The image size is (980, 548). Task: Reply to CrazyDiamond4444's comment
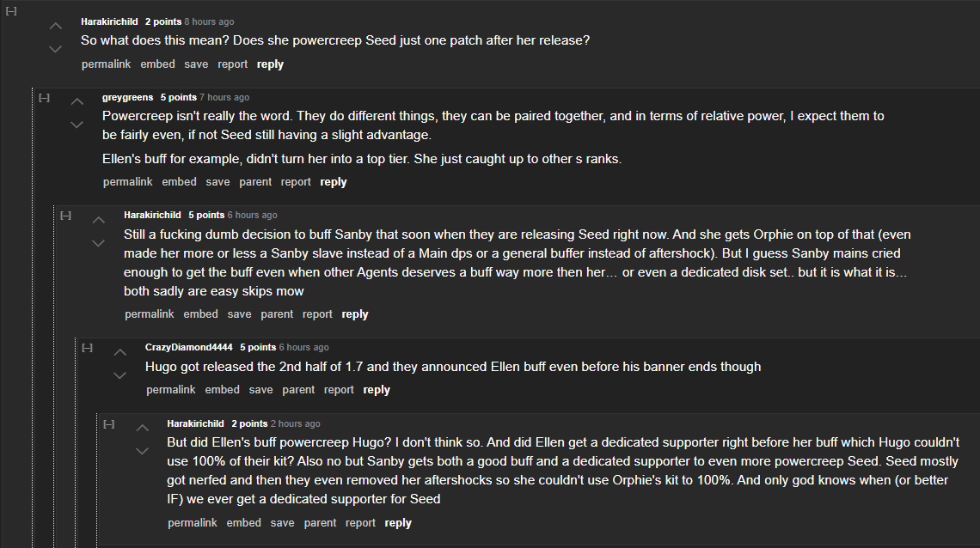point(377,390)
